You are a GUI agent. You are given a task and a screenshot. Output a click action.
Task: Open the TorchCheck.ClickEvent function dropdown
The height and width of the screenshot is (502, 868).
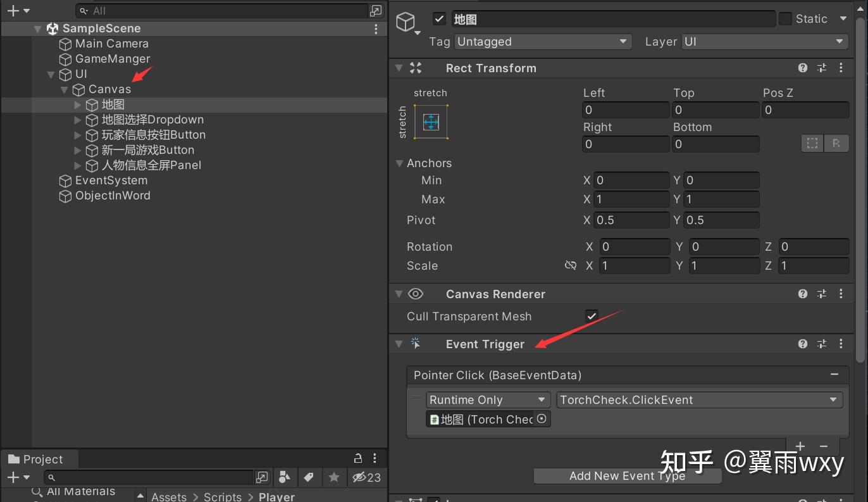[x=699, y=399]
